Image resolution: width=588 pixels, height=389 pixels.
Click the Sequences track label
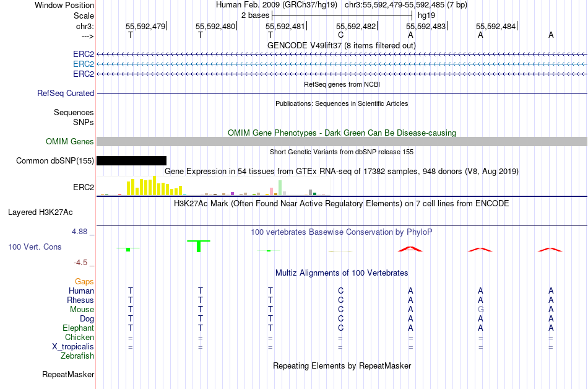[x=74, y=112]
